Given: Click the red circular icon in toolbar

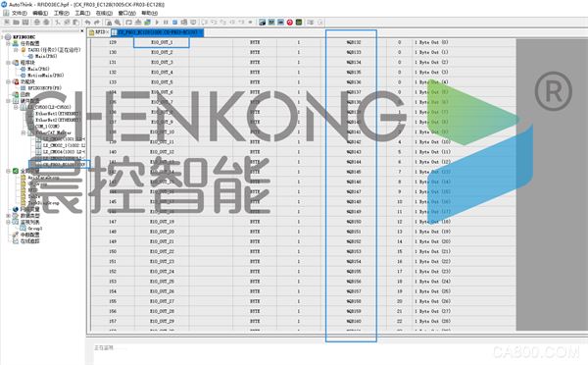Looking at the screenshot, I should click(290, 23).
